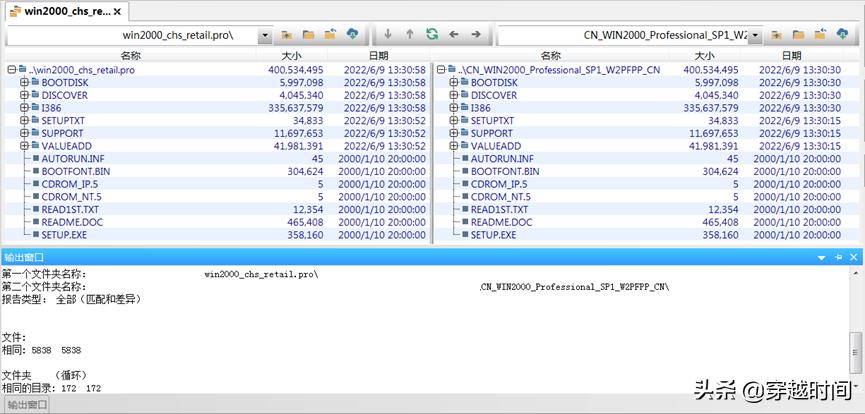
Task: Open the left pane folder path dropdown
Action: click(265, 35)
